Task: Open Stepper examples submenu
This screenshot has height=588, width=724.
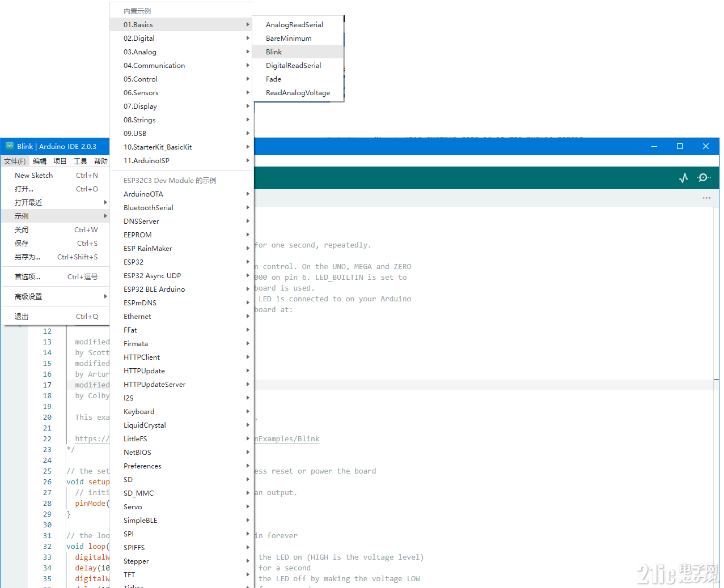Action: coord(181,561)
